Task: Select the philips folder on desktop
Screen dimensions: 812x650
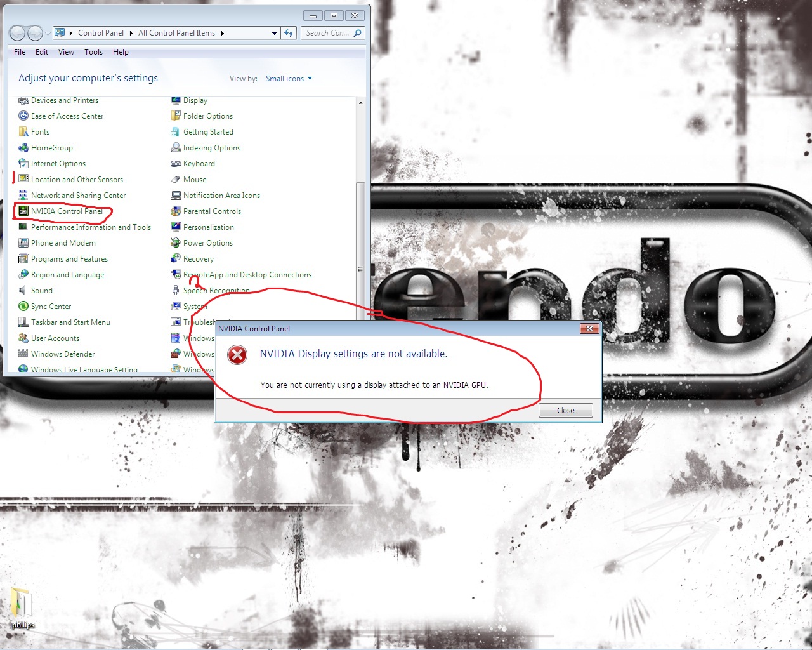Action: coord(22,609)
